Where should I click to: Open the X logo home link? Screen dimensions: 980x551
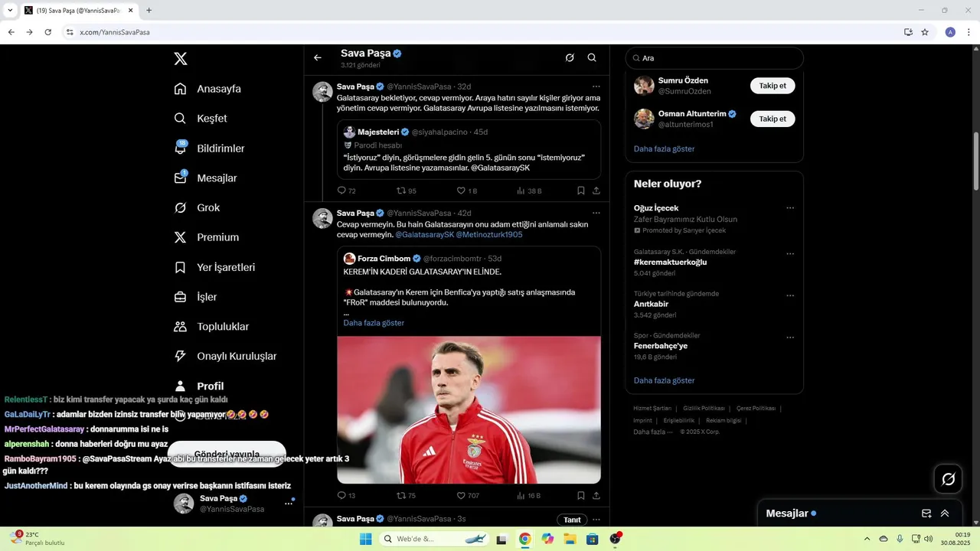coord(180,59)
